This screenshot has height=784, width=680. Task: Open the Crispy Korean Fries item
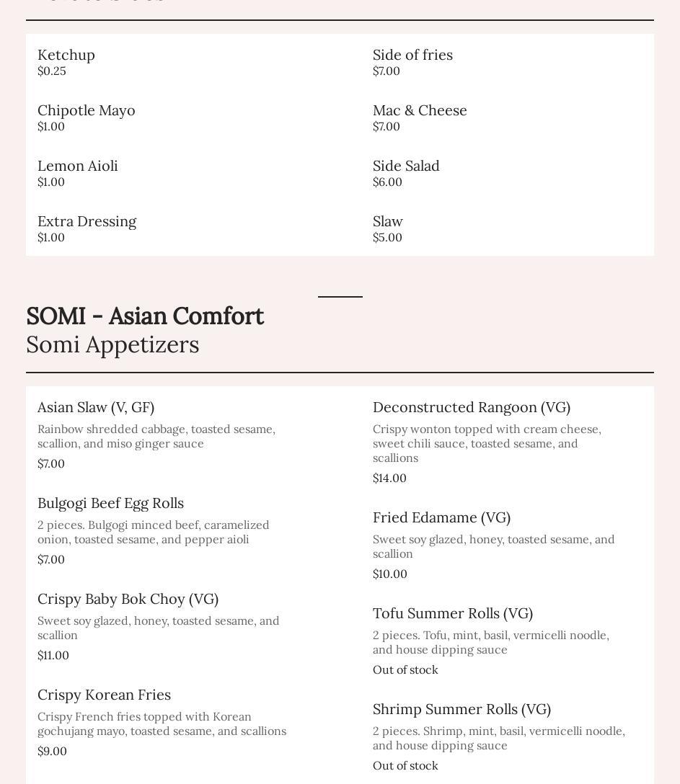(104, 695)
